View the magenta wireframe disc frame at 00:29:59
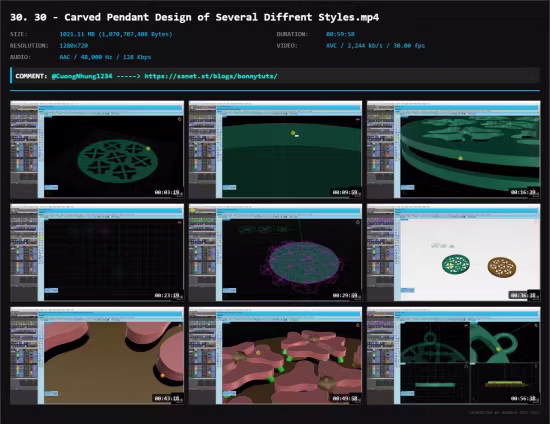This screenshot has width=550, height=424. click(275, 253)
